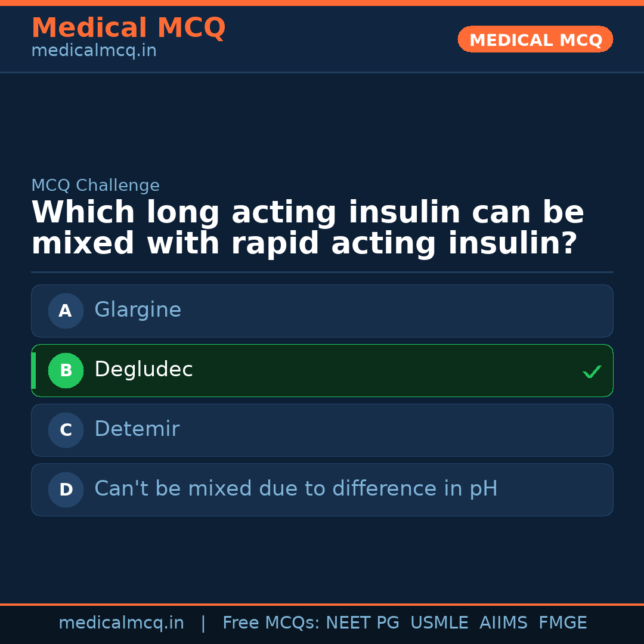Click the green B option badge
644x644 pixels.
66,370
